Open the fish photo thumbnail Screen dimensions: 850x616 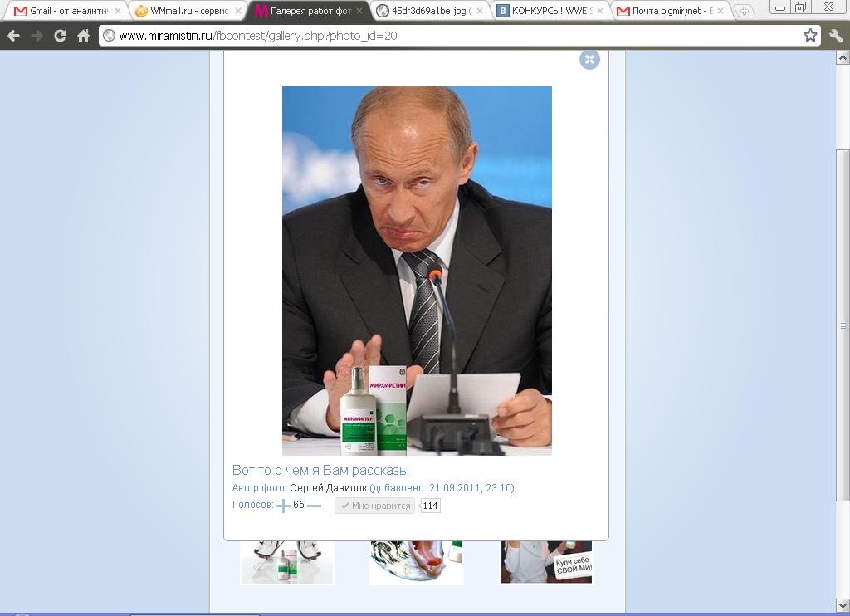[417, 562]
